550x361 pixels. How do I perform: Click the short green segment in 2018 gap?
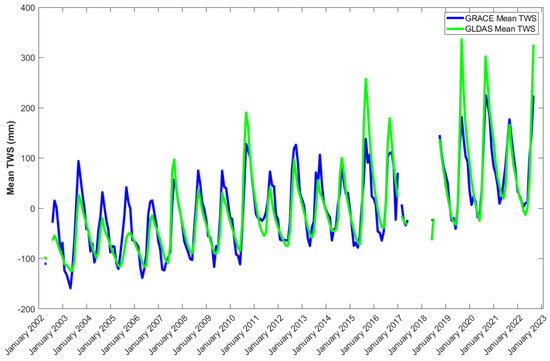coord(433,229)
